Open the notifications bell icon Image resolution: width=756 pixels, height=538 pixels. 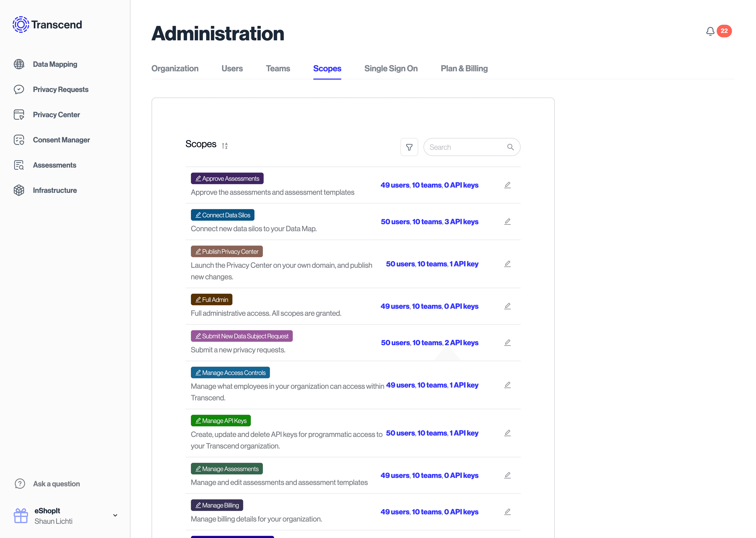pos(710,31)
